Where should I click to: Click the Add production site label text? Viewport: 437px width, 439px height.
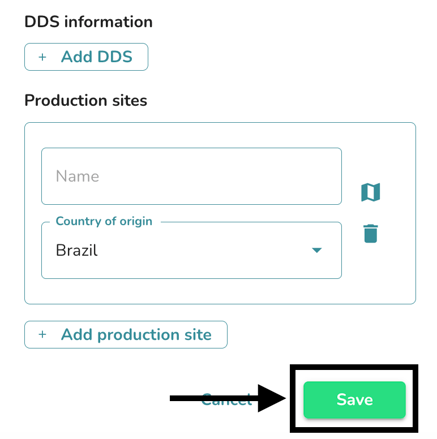[136, 335]
